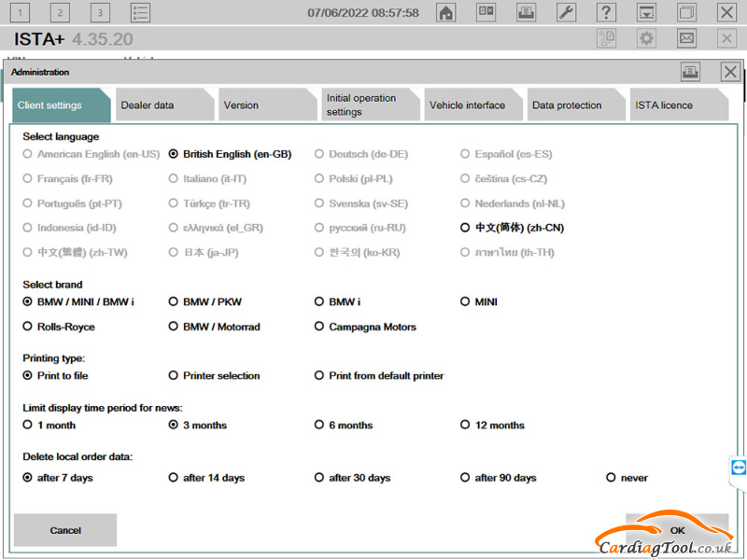747x560 pixels.
Task: Open the envelope mail icon
Action: [x=686, y=38]
